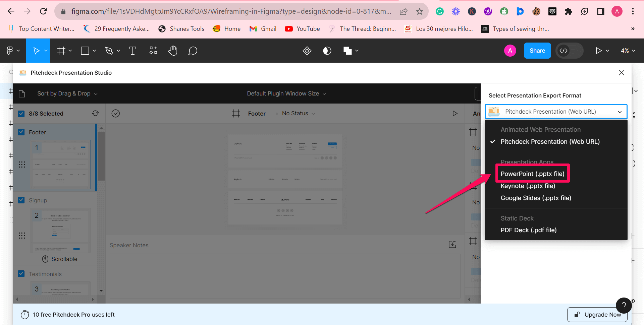Select Pitchdeck Presentation (Web URL) option
Image resolution: width=644 pixels, height=325 pixels.
coord(550,142)
